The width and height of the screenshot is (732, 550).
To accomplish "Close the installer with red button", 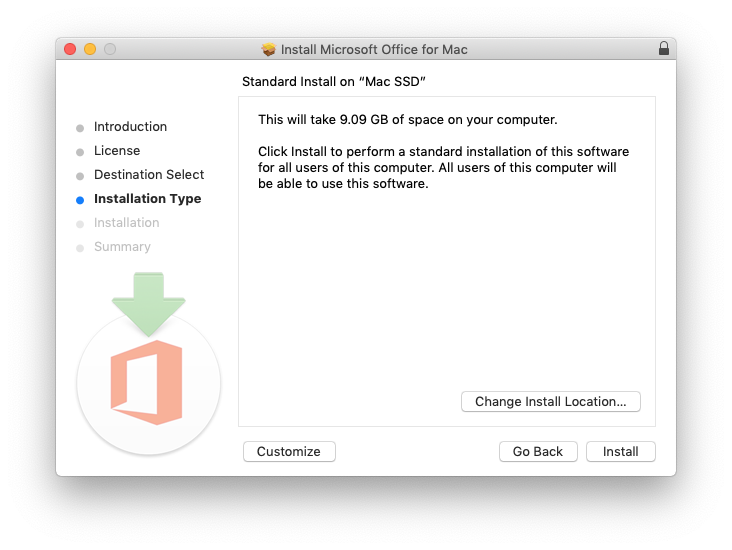I will click(x=70, y=49).
